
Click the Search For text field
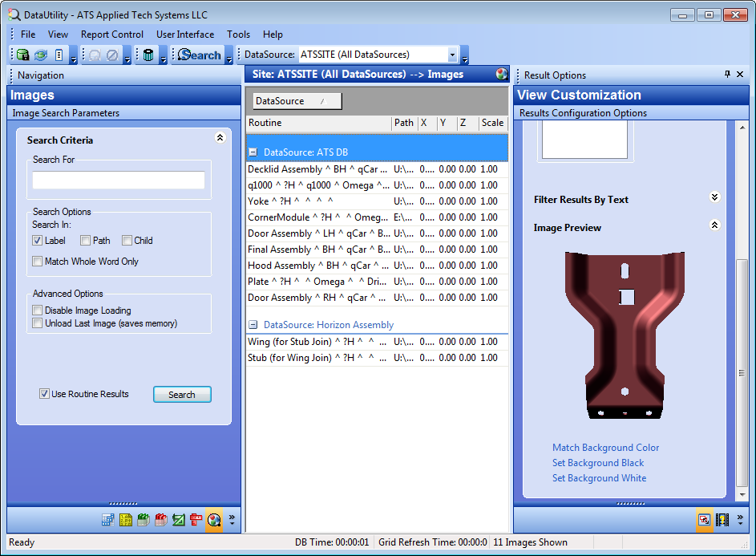[119, 181]
